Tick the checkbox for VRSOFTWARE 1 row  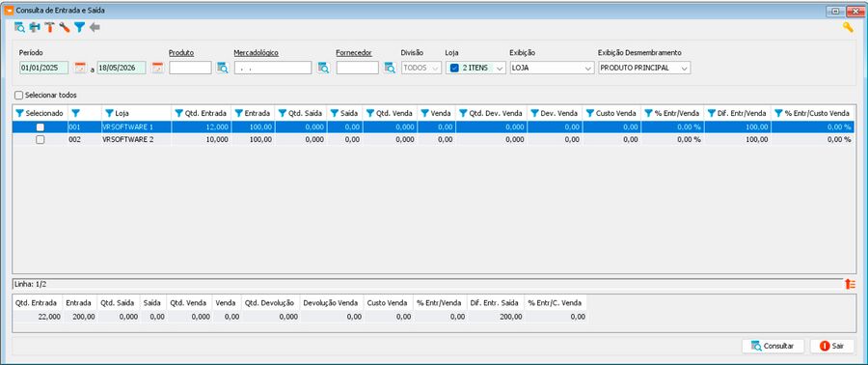[41, 127]
